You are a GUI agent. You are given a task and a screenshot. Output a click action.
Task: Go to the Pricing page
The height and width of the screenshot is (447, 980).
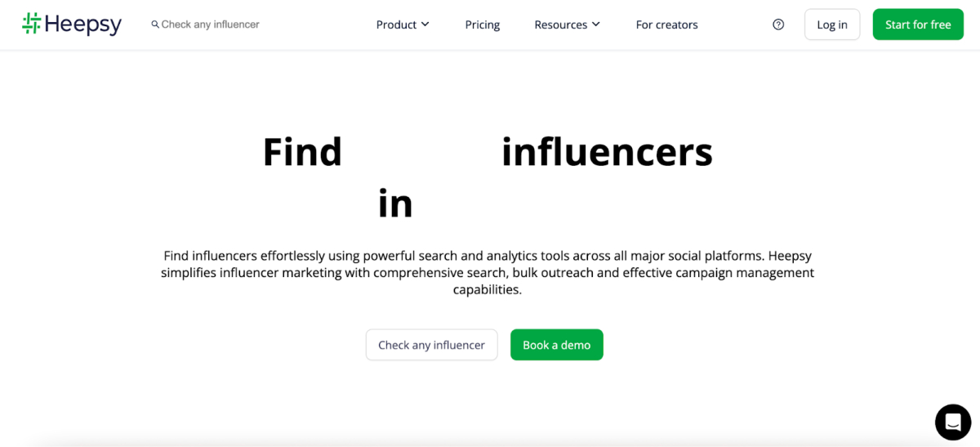click(x=482, y=25)
